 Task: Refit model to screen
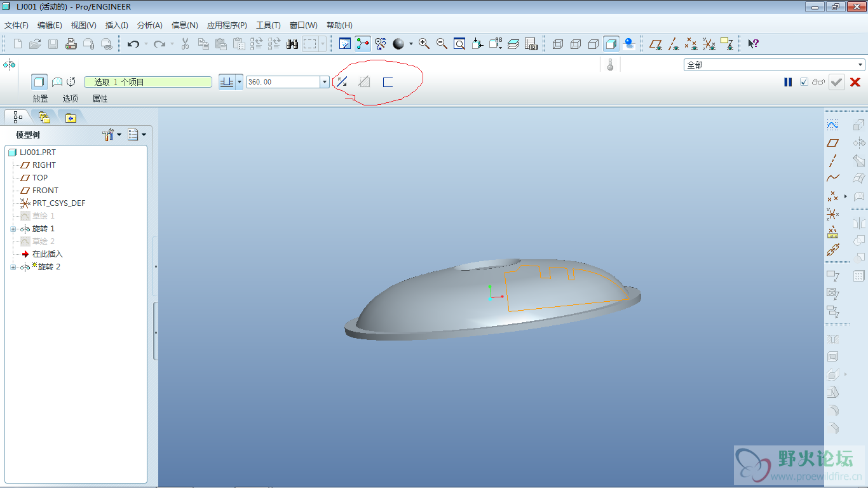pos(459,44)
